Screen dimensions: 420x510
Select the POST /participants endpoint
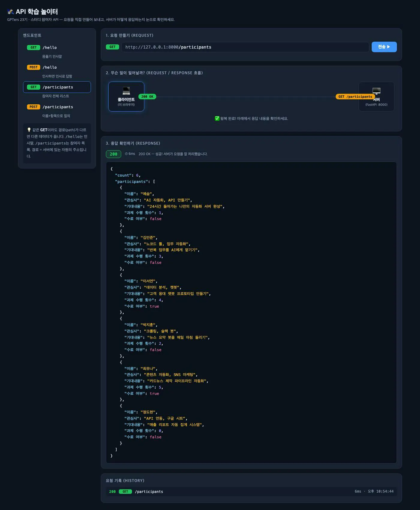(x=57, y=107)
